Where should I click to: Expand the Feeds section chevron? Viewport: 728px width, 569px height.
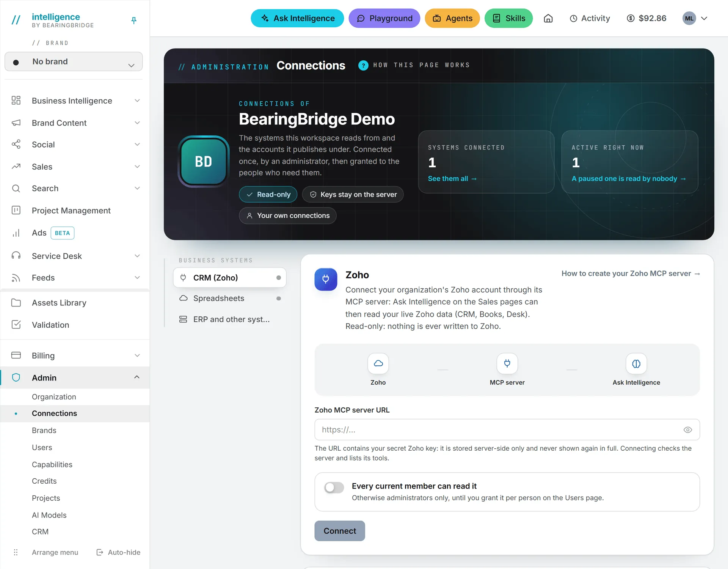coord(137,278)
